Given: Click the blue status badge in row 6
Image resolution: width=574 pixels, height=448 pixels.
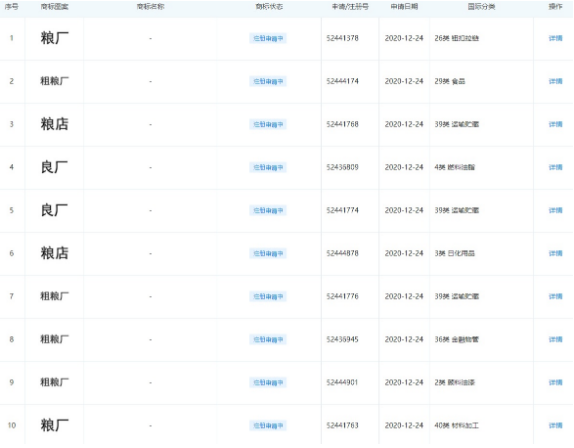Looking at the screenshot, I should coord(268,253).
